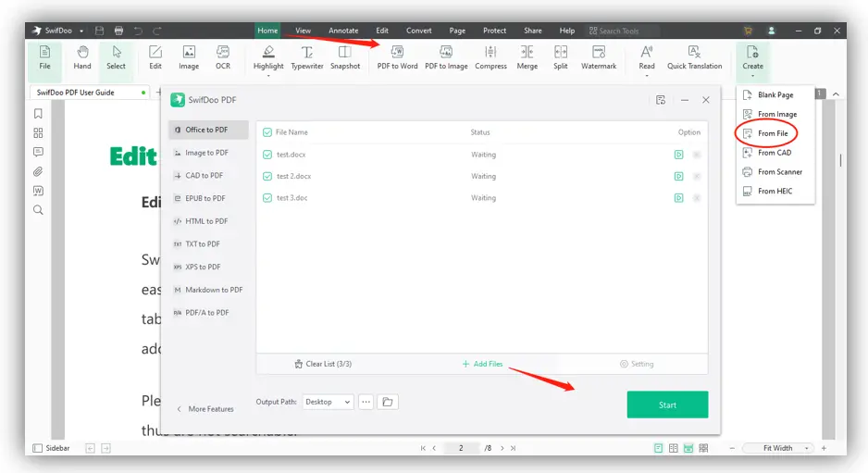Open the Protect tab
Image resolution: width=868 pixels, height=473 pixels.
(494, 31)
